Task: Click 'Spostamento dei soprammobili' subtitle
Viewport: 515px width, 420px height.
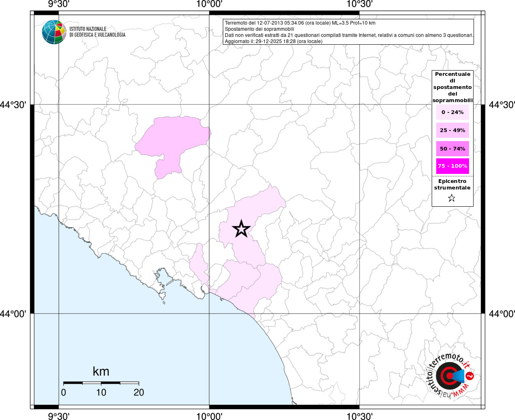Action: 259,29
